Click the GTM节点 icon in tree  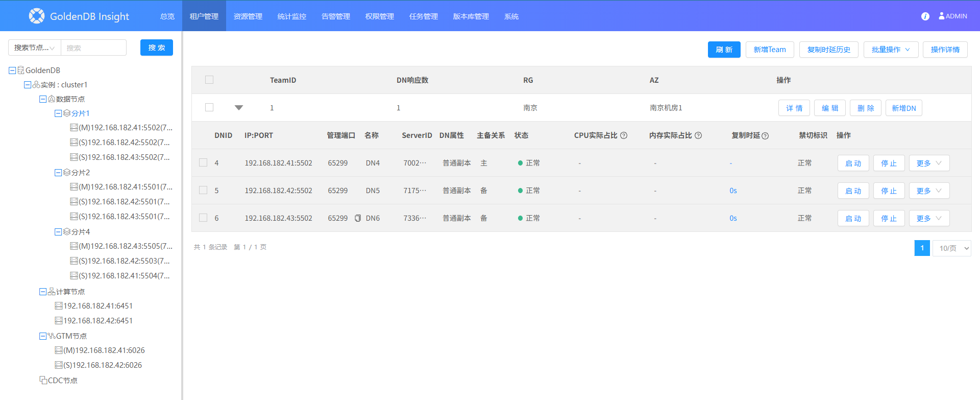(x=52, y=336)
